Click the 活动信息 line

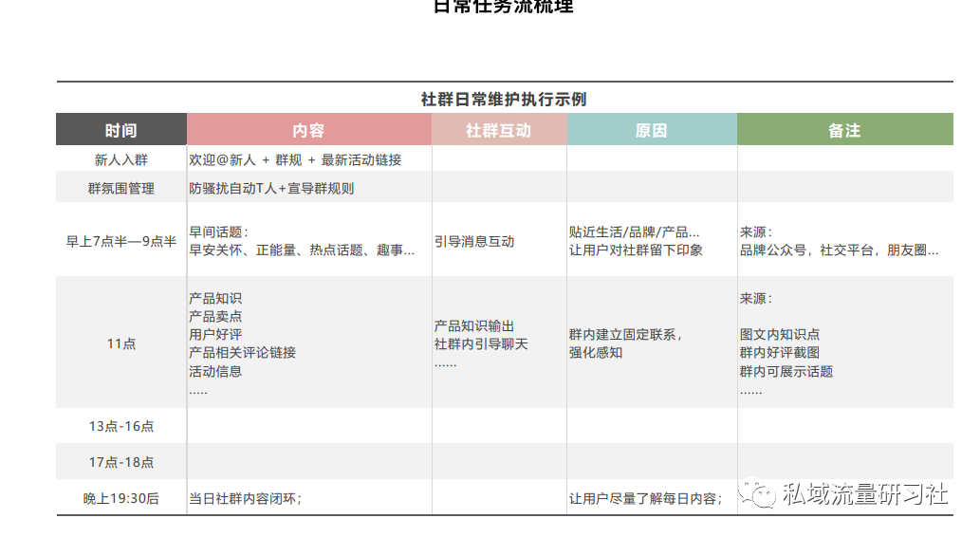point(215,371)
